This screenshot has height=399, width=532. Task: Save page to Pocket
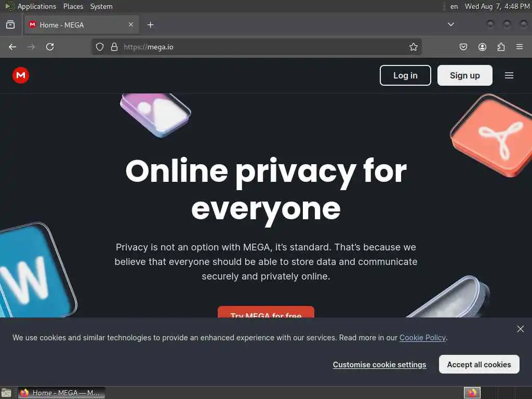tap(463, 47)
